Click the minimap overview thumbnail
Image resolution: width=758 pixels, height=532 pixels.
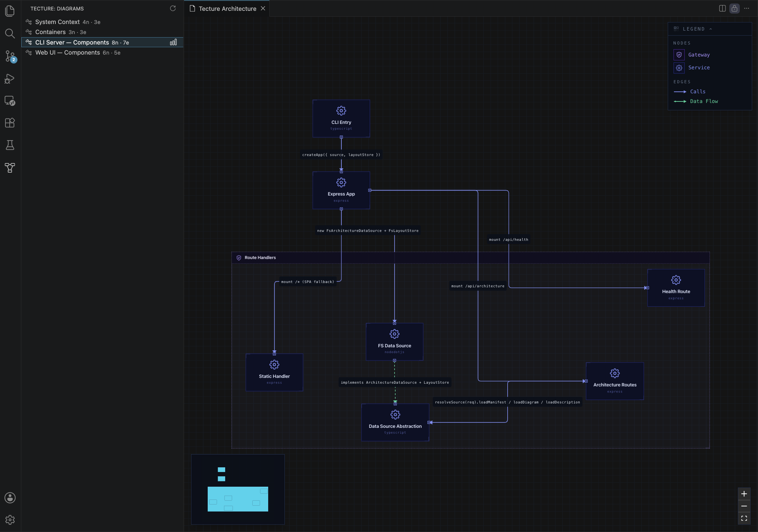pyautogui.click(x=238, y=489)
